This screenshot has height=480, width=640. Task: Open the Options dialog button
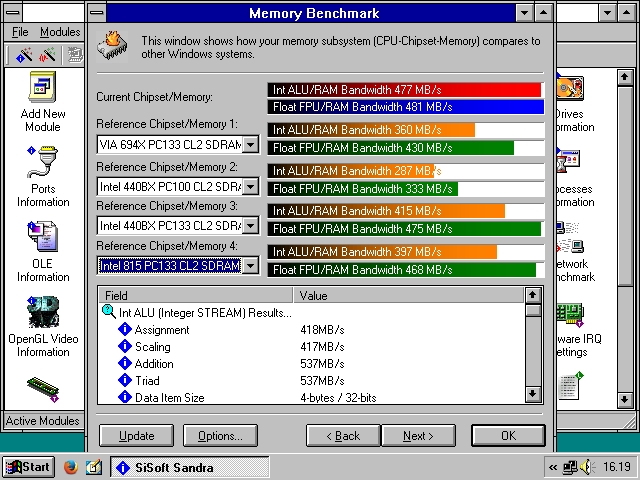click(x=220, y=436)
